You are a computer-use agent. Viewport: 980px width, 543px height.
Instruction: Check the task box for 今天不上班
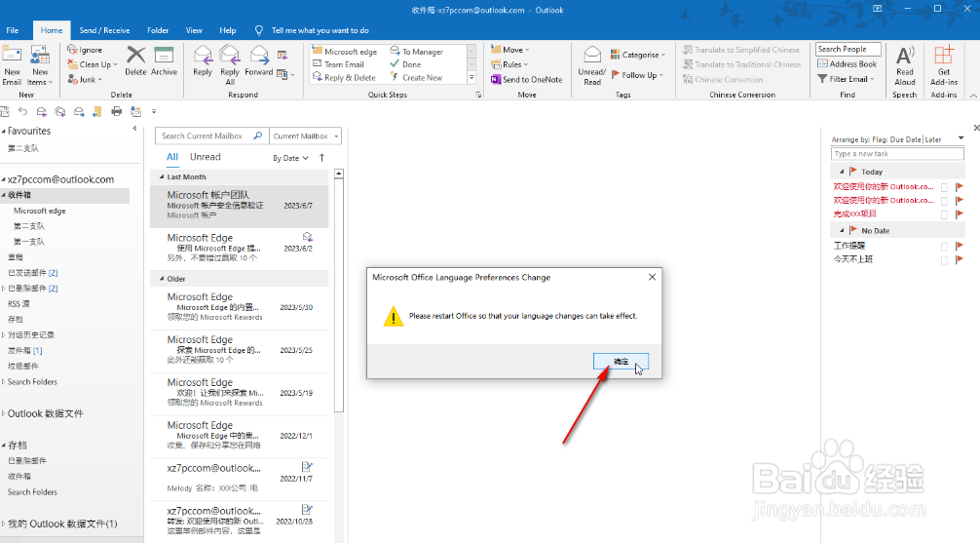[x=944, y=260]
